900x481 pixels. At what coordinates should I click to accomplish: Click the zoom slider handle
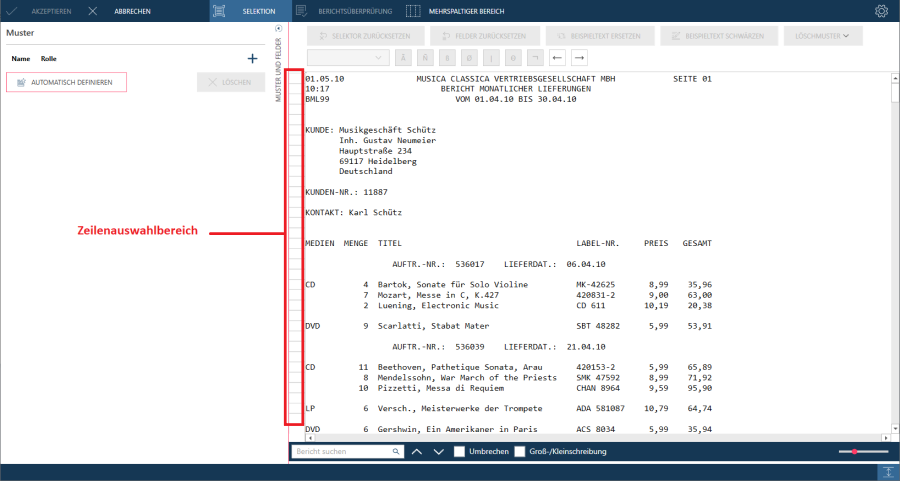(x=855, y=452)
